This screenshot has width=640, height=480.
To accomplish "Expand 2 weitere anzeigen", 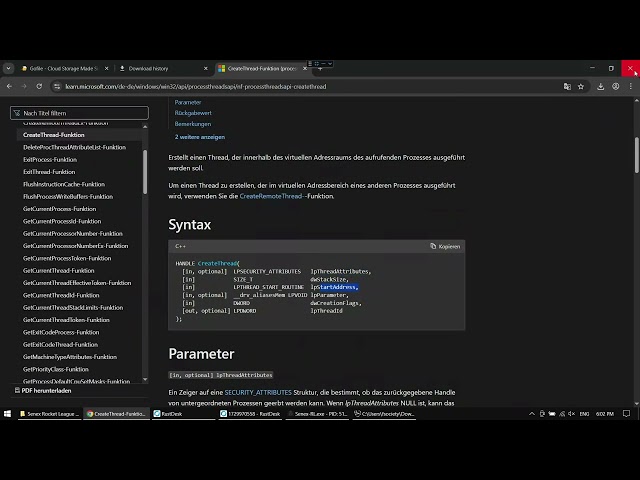I will tap(200, 137).
